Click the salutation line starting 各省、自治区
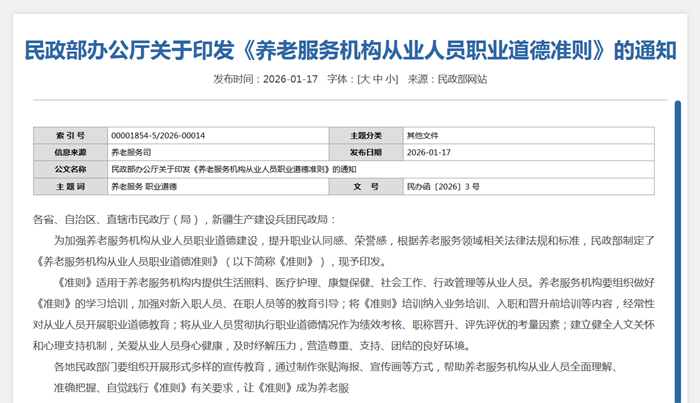This screenshot has width=700, height=403. pyautogui.click(x=186, y=219)
